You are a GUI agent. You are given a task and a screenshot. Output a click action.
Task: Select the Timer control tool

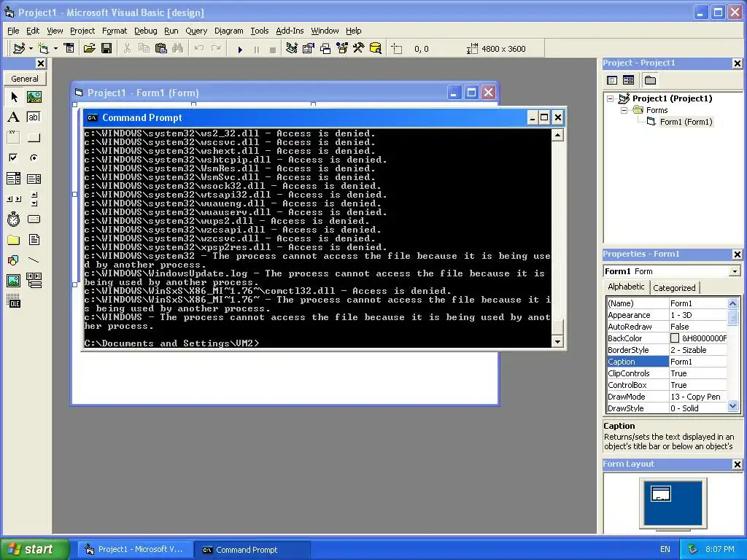pos(14,219)
